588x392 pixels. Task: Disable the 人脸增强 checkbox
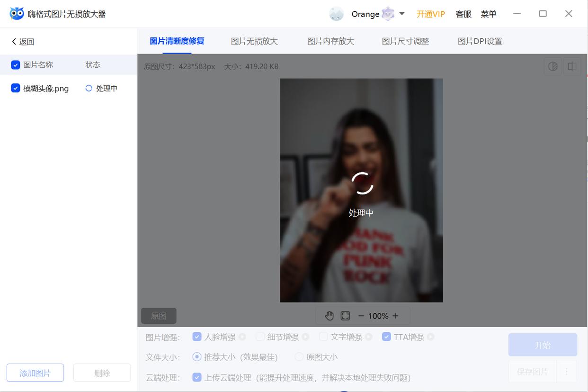pos(197,337)
